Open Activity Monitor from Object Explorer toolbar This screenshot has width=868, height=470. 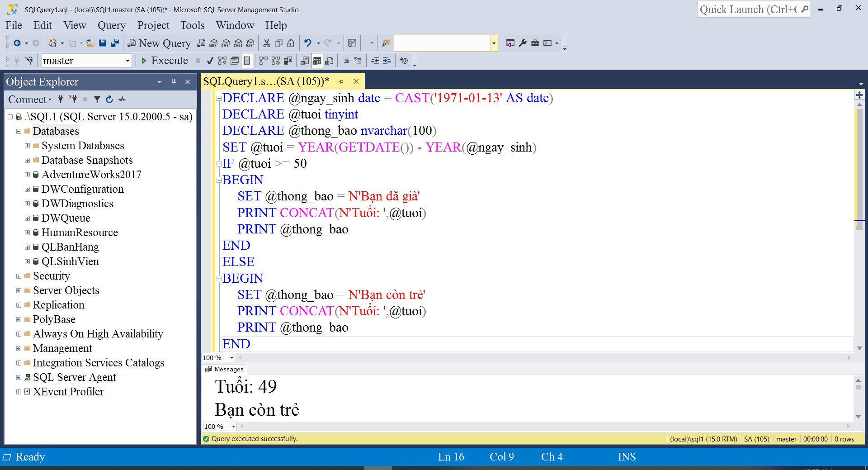pos(122,100)
